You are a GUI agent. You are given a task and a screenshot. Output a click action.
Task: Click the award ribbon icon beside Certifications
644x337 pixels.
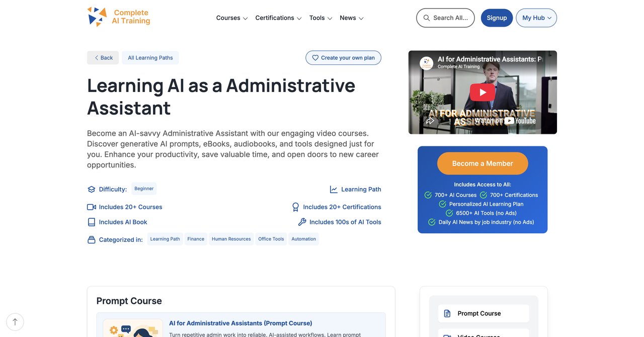click(296, 207)
